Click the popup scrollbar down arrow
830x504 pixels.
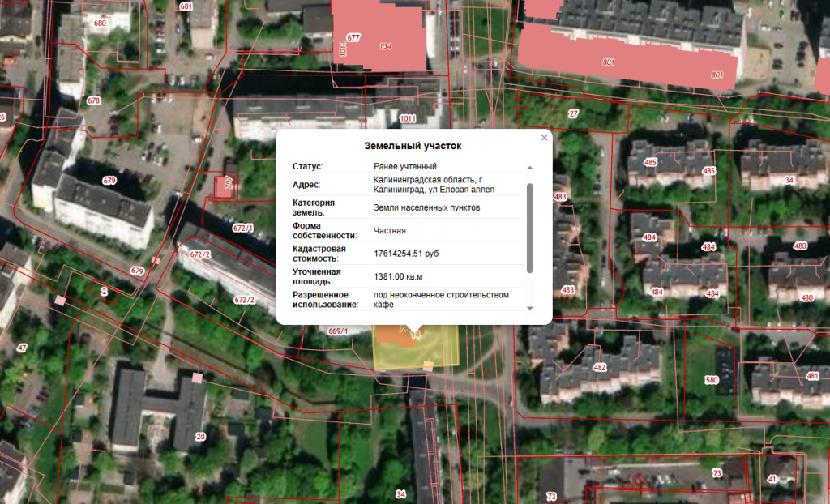point(530,308)
